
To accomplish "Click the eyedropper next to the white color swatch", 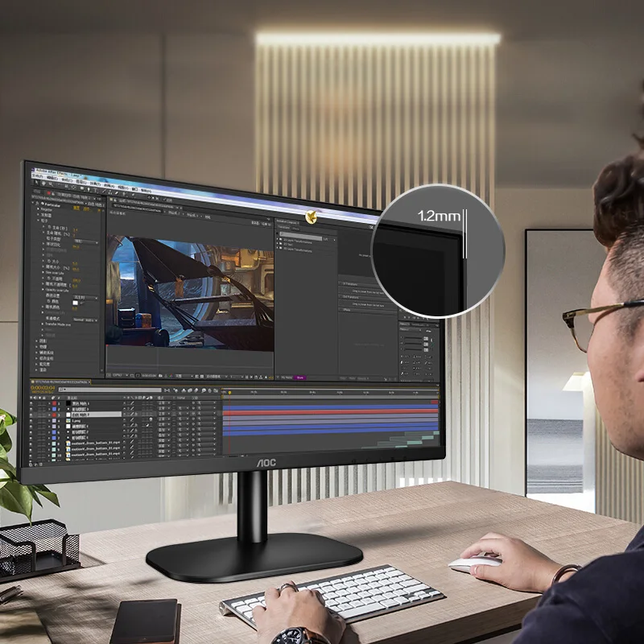I will pos(83,303).
